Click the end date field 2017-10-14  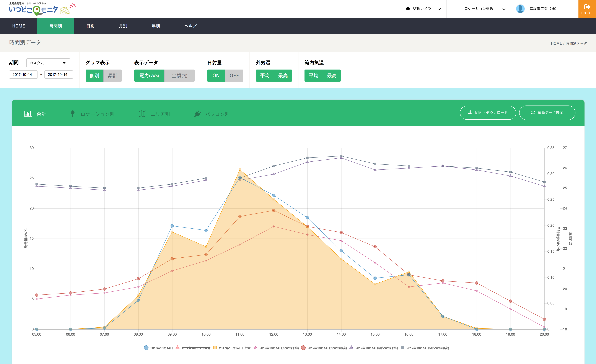[x=59, y=75]
